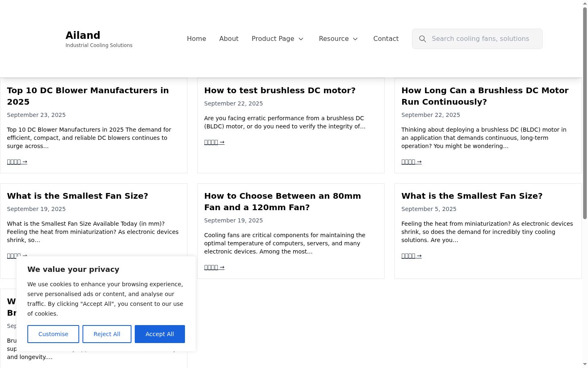Open the Home menu item
The width and height of the screenshot is (588, 368).
(x=196, y=39)
